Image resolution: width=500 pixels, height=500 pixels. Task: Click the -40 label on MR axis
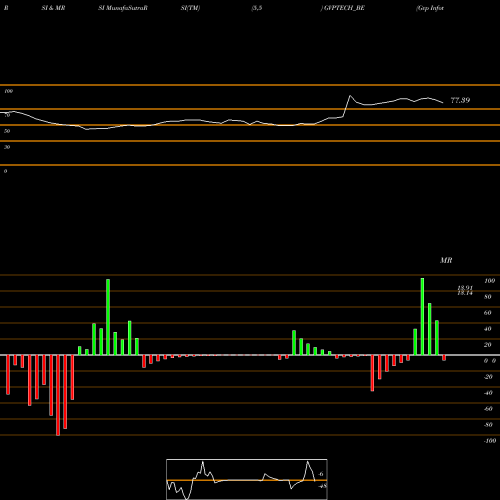pyautogui.click(x=488, y=393)
